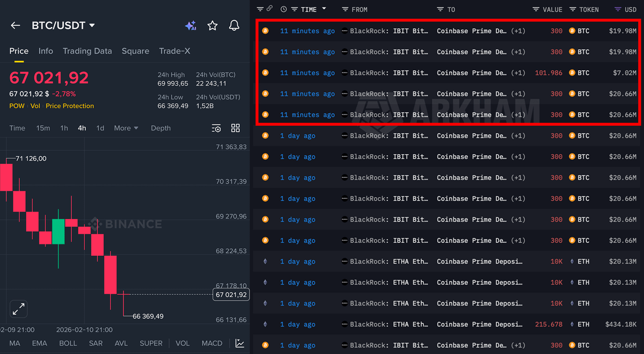Toggle the BOLL indicator
The height and width of the screenshot is (354, 644).
coord(68,343)
